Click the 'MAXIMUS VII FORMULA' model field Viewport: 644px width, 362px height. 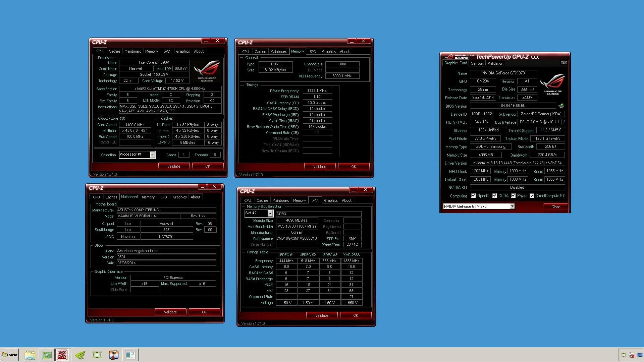pyautogui.click(x=148, y=216)
